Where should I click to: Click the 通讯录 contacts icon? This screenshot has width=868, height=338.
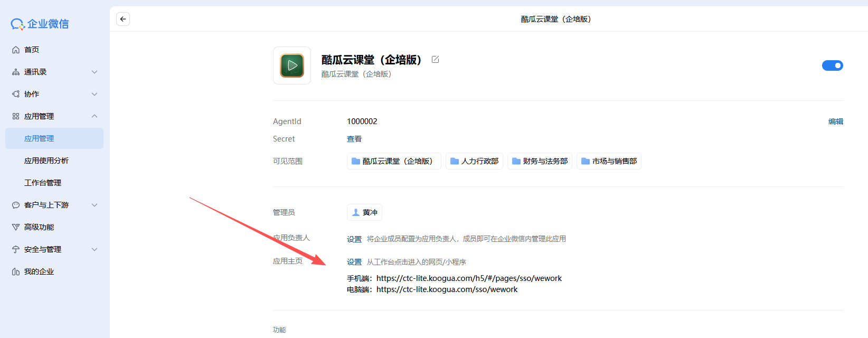point(16,72)
